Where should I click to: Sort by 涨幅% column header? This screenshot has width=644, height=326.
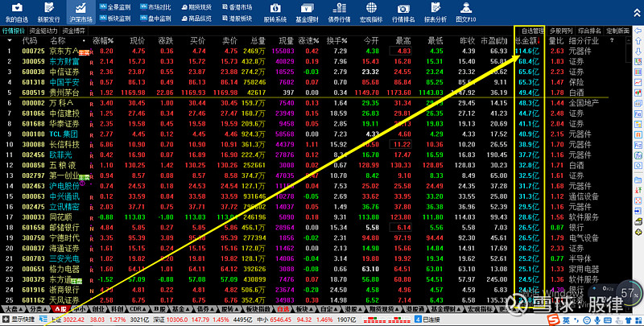[103, 40]
